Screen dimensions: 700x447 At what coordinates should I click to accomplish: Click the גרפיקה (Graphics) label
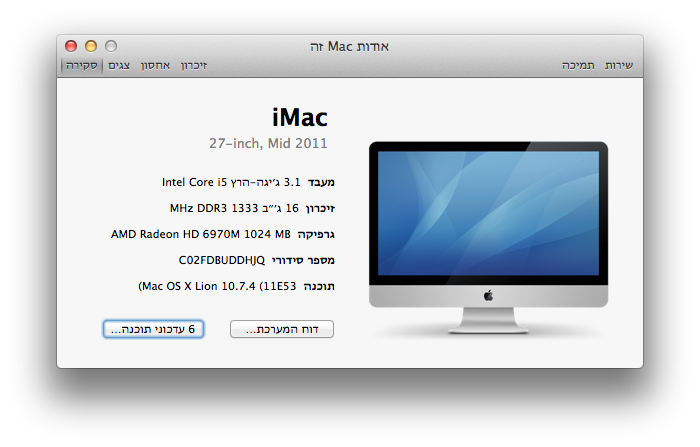pos(316,234)
